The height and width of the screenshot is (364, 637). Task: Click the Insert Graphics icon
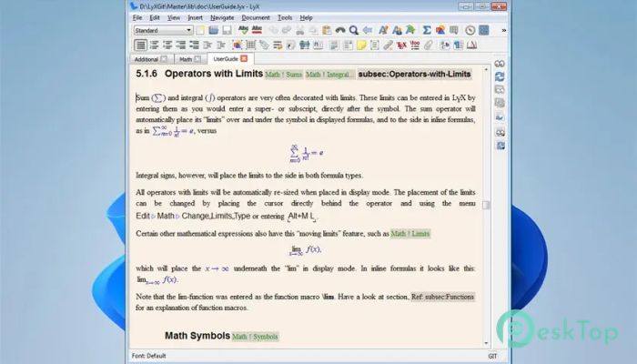click(440, 30)
